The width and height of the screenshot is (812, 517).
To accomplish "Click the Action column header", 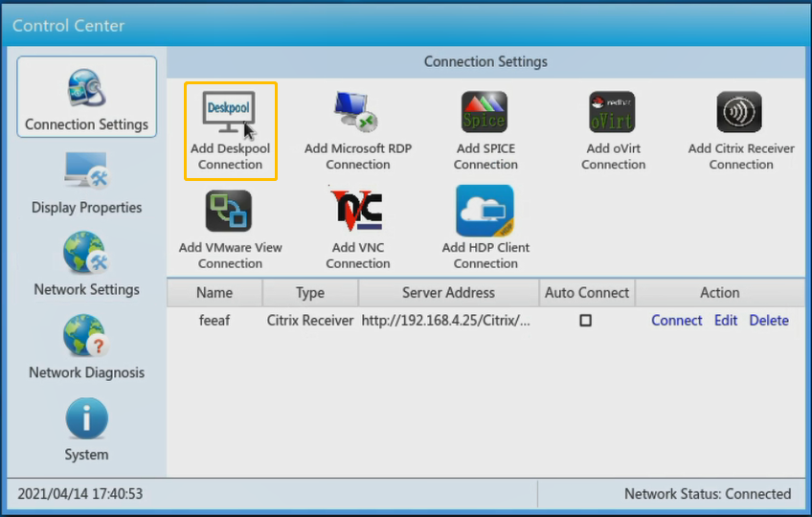I will [x=720, y=293].
